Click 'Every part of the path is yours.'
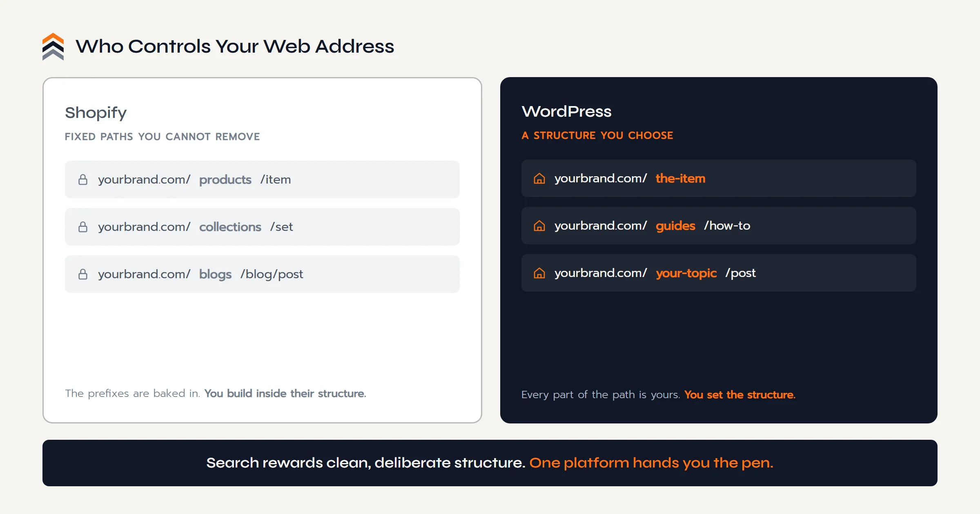Image resolution: width=980 pixels, height=514 pixels. pyautogui.click(x=601, y=394)
